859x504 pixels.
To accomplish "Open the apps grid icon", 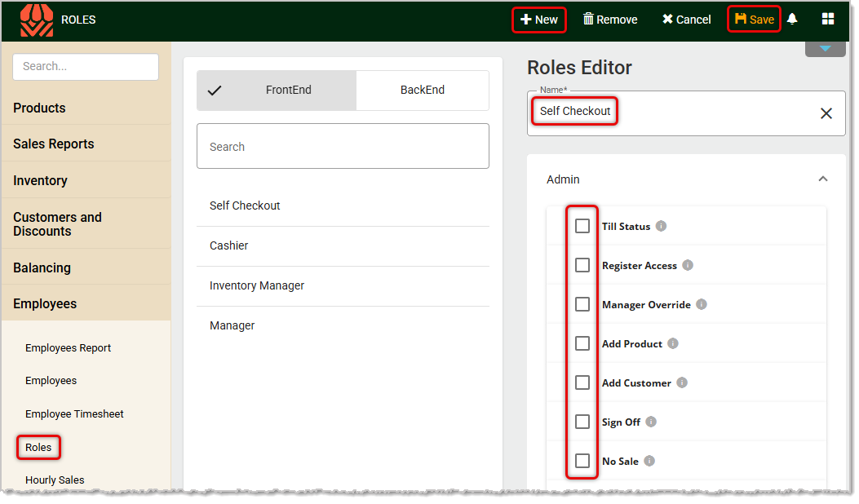I will click(x=828, y=20).
